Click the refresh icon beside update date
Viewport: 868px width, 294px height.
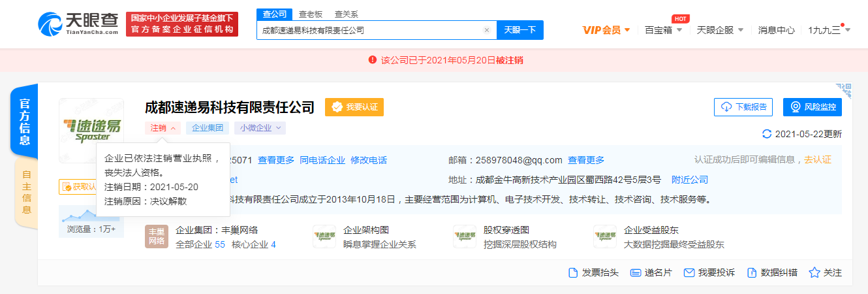pos(767,134)
